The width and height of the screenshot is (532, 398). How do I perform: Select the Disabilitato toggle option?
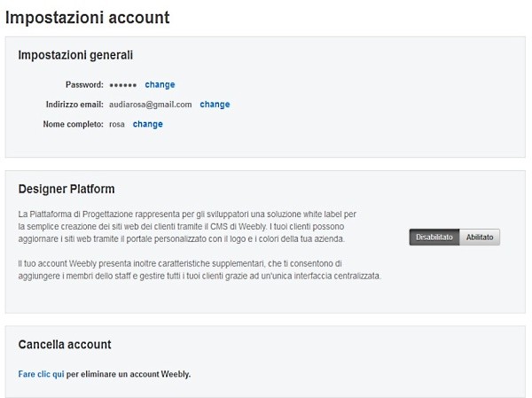(434, 238)
